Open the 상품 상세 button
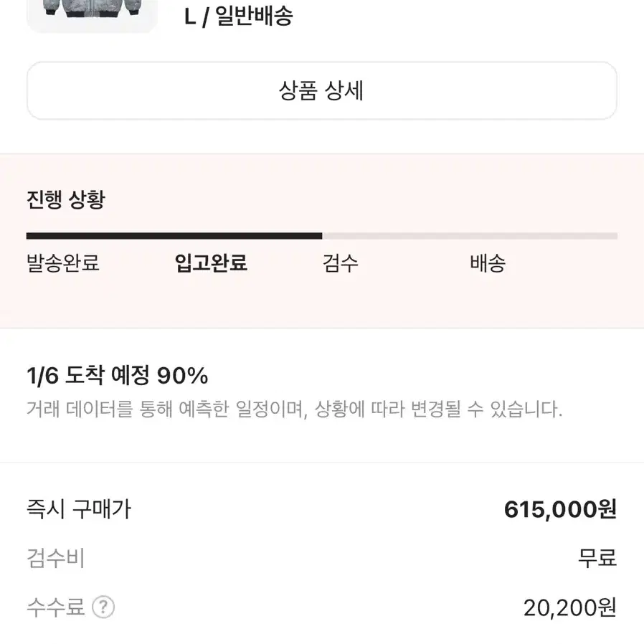 321,91
